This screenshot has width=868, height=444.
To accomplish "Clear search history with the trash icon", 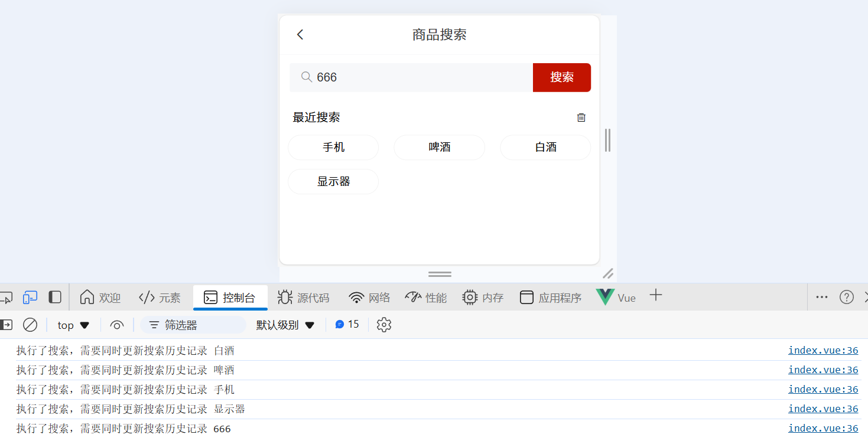I will point(581,117).
